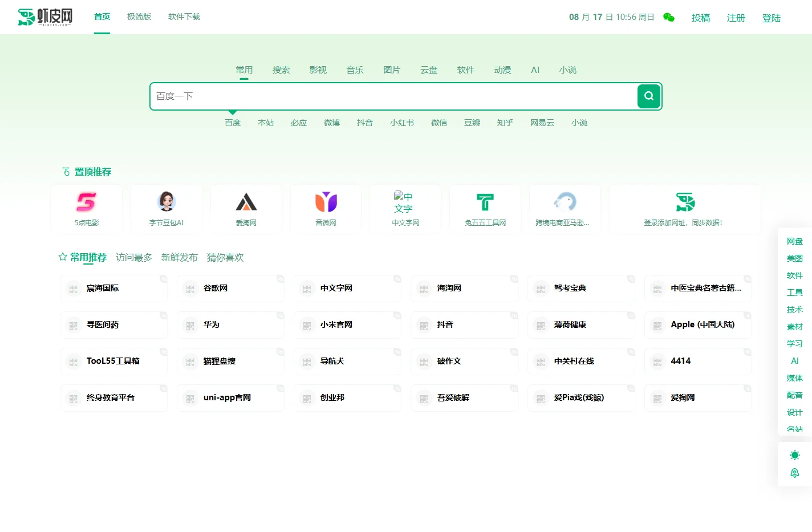This screenshot has height=532, width=812.
Task: Open 爱Pia戏(戏鲸) site card
Action: pos(581,398)
